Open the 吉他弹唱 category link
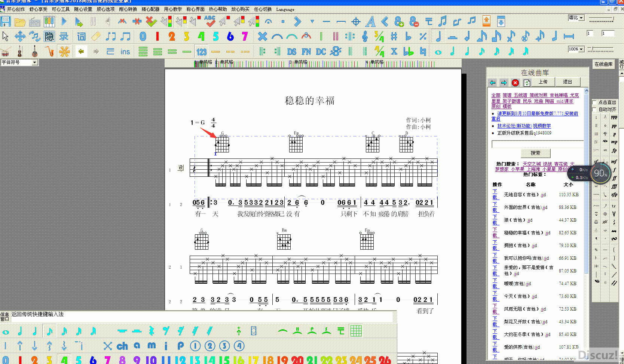 tap(559, 95)
